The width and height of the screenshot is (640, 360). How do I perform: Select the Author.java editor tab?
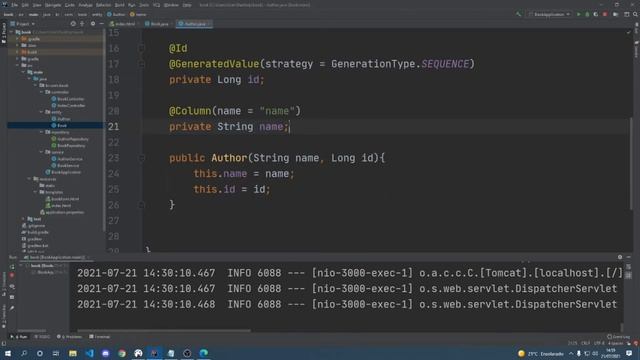(193, 24)
